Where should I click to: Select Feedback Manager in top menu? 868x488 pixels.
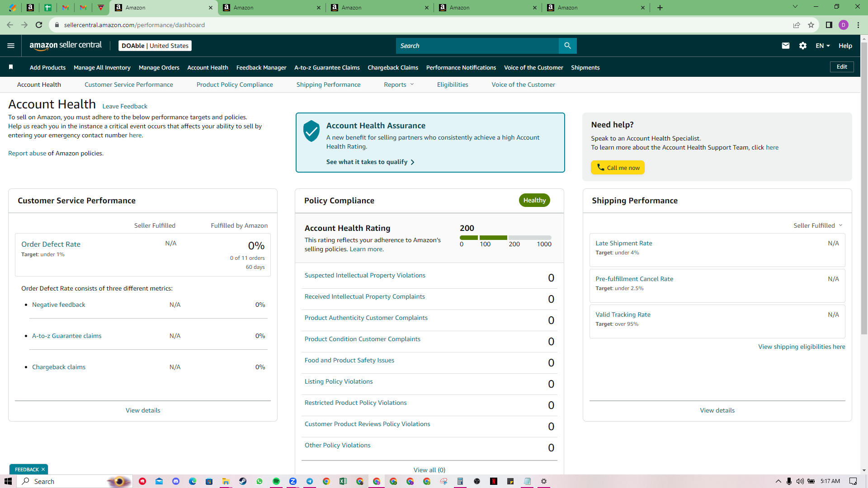[261, 67]
